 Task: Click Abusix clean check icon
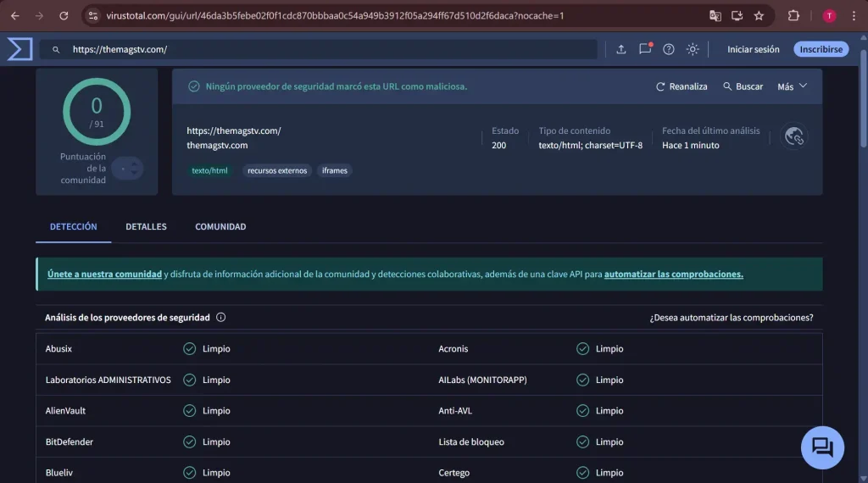[189, 348]
